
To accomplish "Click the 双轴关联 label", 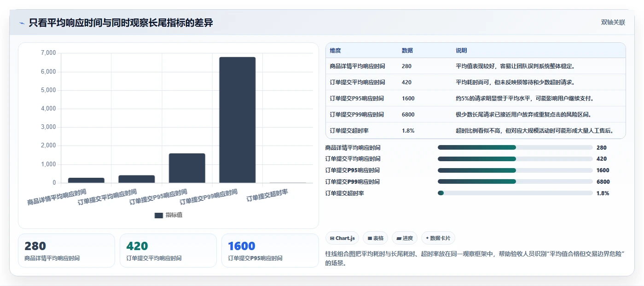I will coord(613,22).
